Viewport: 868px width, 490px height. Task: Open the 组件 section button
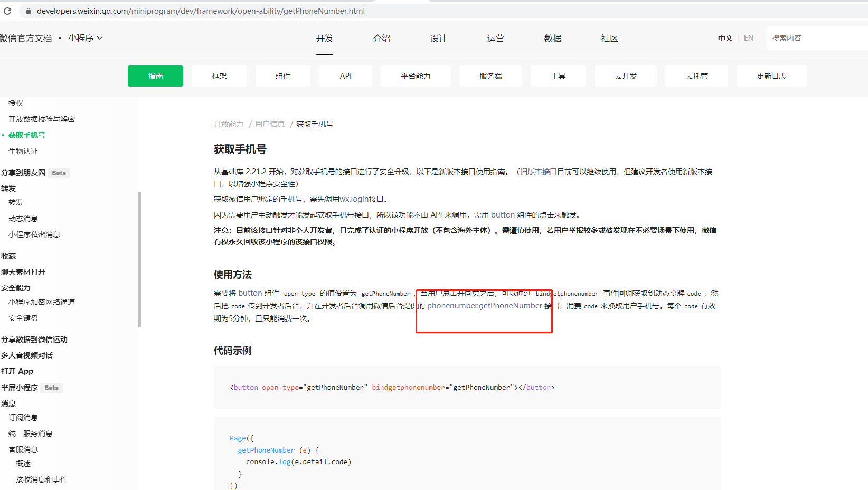tap(283, 76)
